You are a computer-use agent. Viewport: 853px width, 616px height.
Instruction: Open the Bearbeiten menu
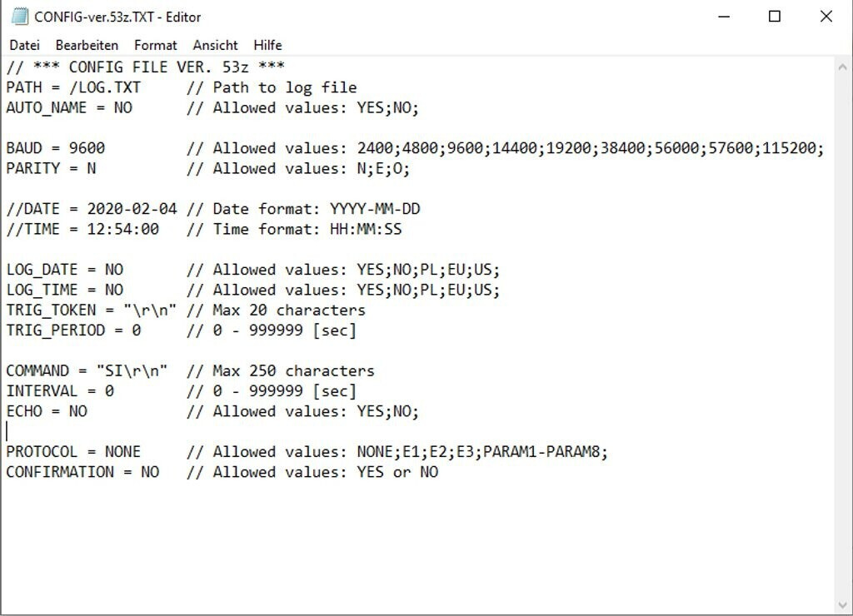87,45
